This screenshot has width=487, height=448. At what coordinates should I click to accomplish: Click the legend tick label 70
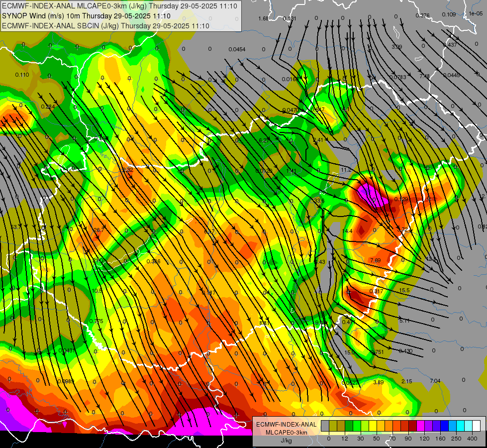pyautogui.click(x=392, y=439)
